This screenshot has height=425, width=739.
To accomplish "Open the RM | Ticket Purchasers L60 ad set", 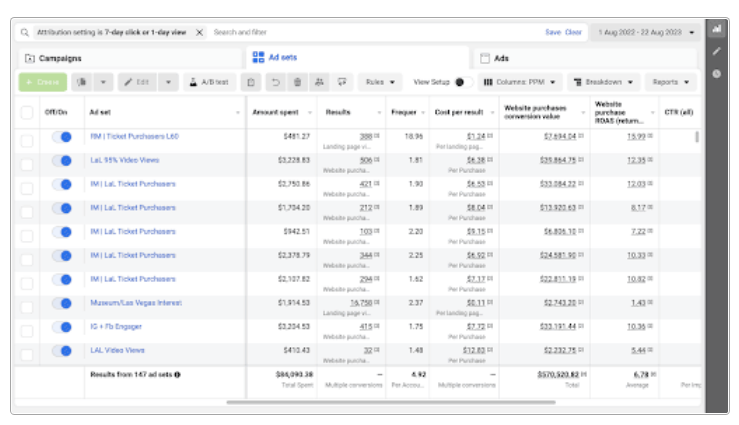I will pos(134,136).
